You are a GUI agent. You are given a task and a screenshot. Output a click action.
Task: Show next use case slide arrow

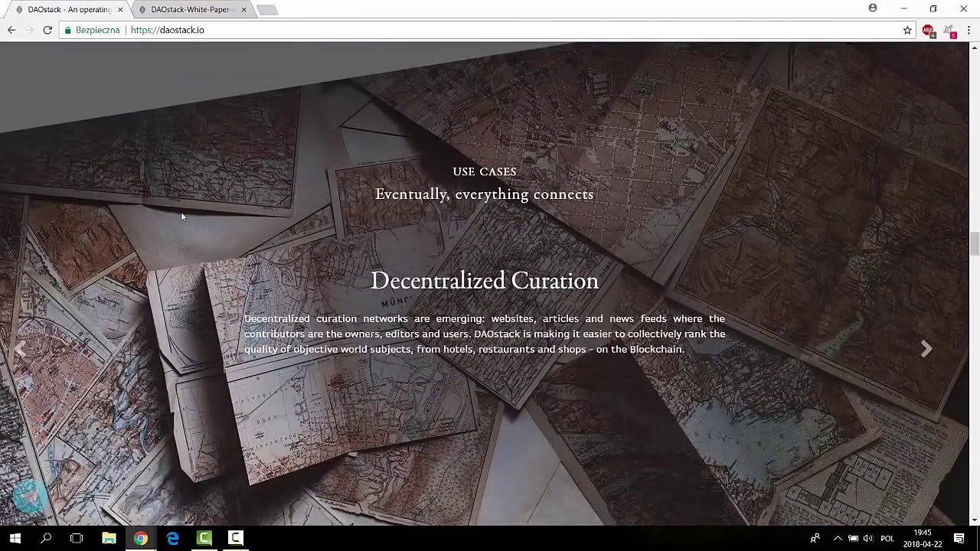coord(926,349)
